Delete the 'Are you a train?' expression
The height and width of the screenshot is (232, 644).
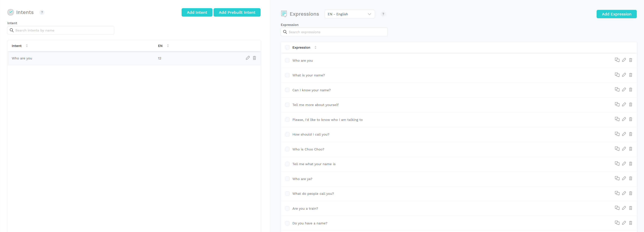click(630, 208)
